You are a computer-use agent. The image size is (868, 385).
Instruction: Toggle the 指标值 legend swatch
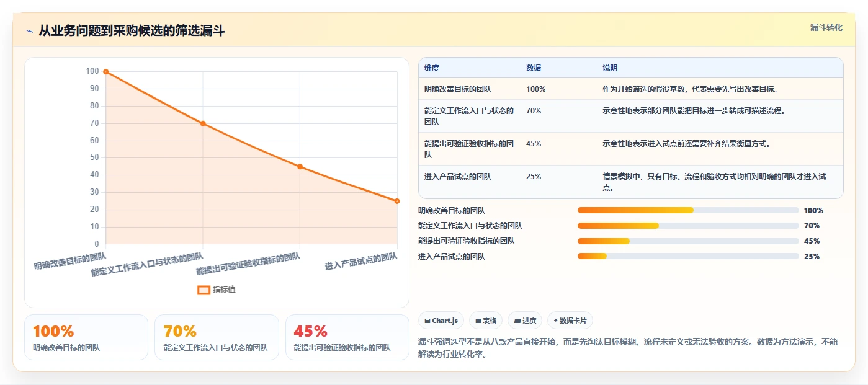click(204, 290)
